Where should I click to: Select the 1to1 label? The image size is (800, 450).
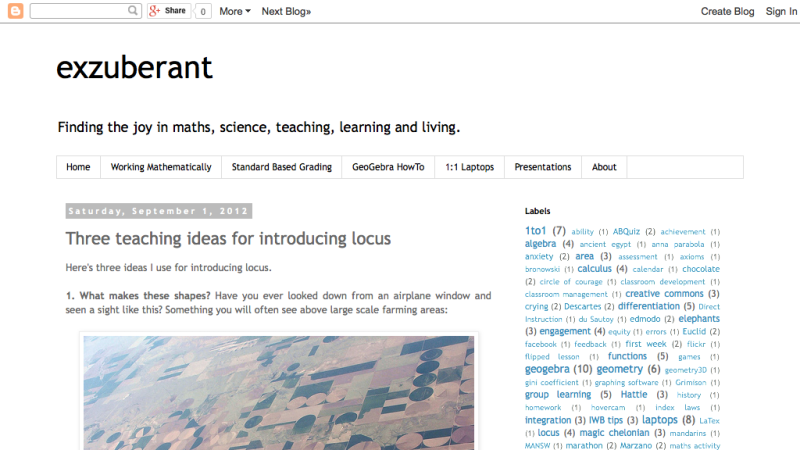click(x=535, y=231)
